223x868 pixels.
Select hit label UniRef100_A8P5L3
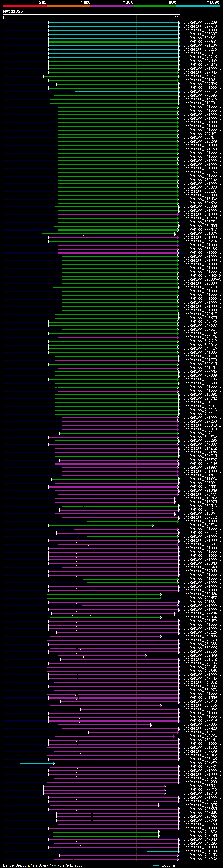click(x=200, y=506)
